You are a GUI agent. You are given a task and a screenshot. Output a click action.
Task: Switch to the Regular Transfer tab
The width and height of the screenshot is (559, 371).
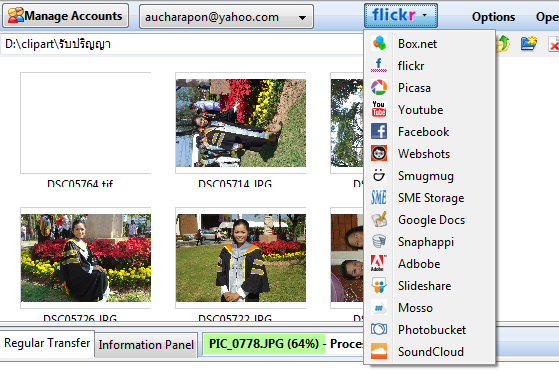tap(47, 343)
